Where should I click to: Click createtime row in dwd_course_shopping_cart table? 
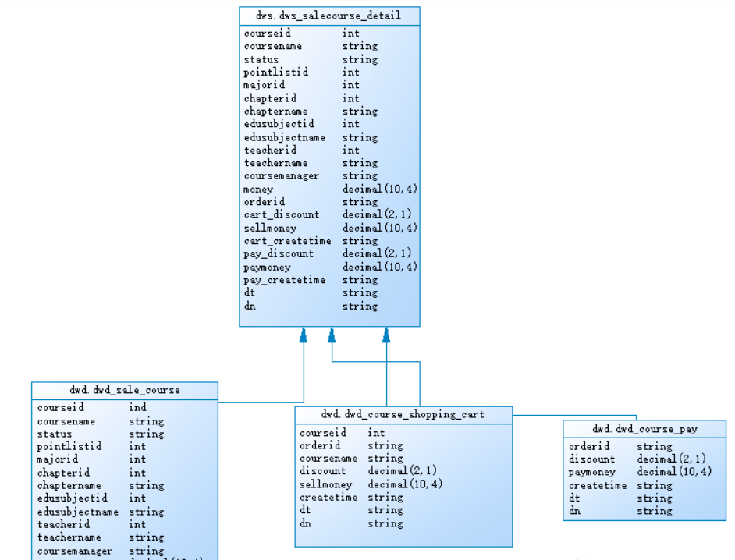tap(403, 497)
